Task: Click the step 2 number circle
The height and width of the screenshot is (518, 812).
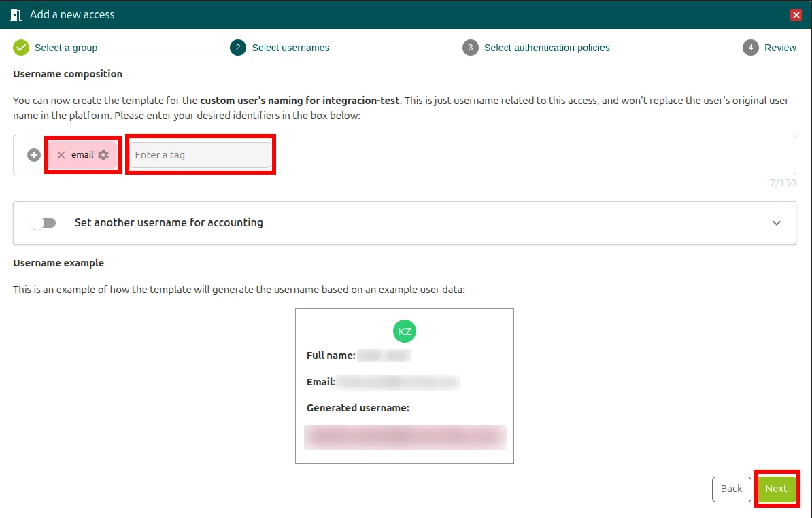Action: [238, 48]
